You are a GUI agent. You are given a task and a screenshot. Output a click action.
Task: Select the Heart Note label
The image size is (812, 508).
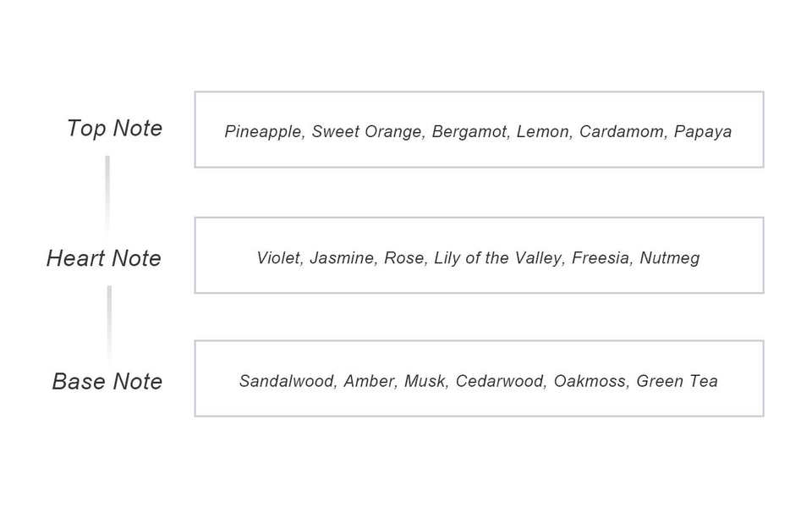(x=103, y=258)
